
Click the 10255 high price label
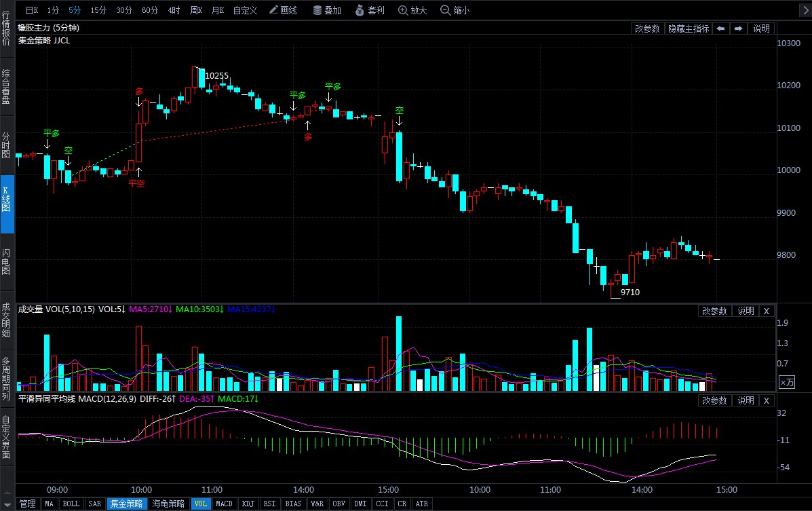coord(216,75)
